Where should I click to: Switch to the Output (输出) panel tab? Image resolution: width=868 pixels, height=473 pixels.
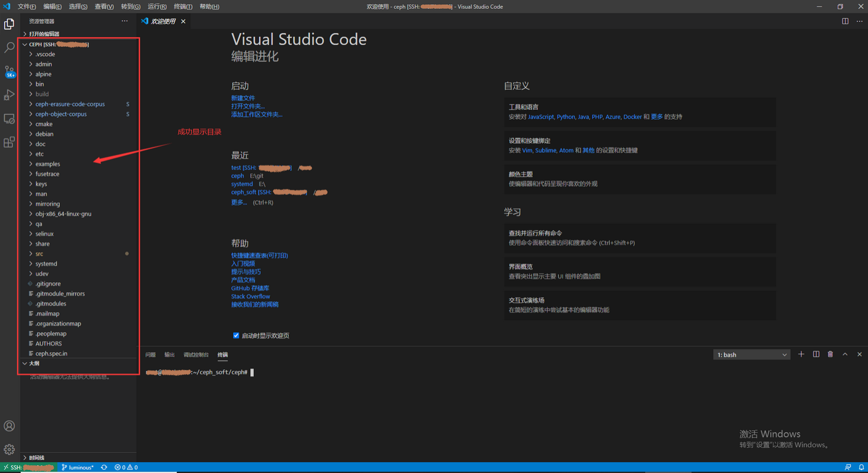click(x=170, y=354)
